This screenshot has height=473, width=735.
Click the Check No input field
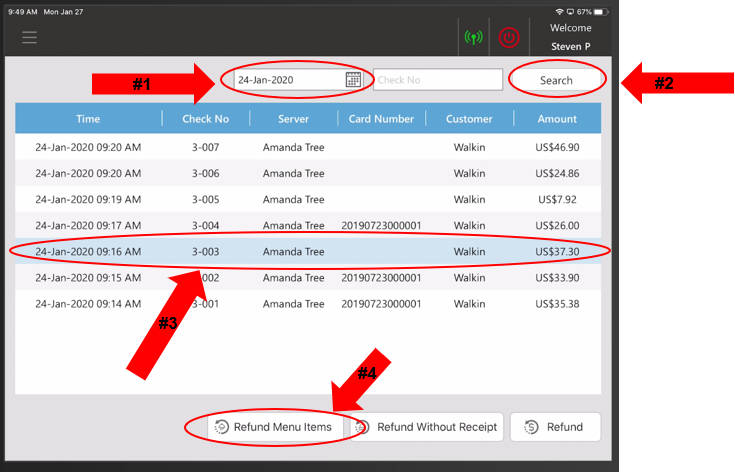click(438, 80)
